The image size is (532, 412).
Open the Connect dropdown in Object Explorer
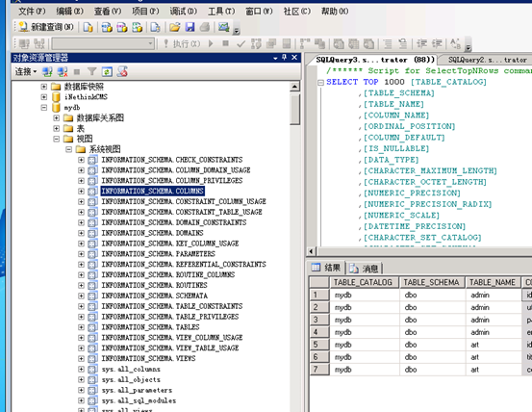[x=25, y=71]
